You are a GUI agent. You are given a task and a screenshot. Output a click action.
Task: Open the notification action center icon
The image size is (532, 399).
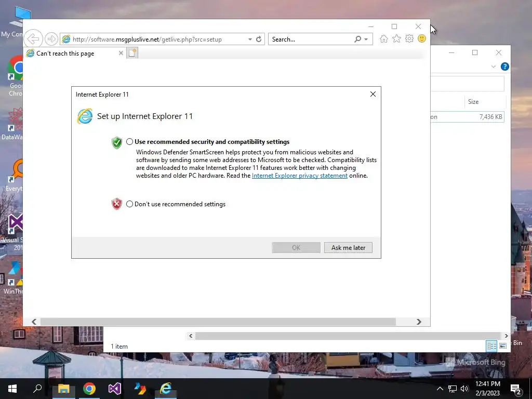coord(516,389)
